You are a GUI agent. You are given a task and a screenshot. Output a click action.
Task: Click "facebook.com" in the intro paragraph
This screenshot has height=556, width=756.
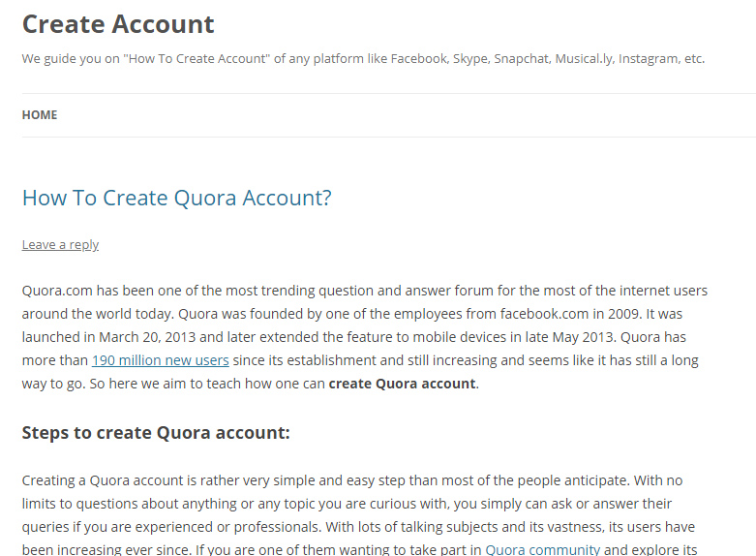pos(544,314)
